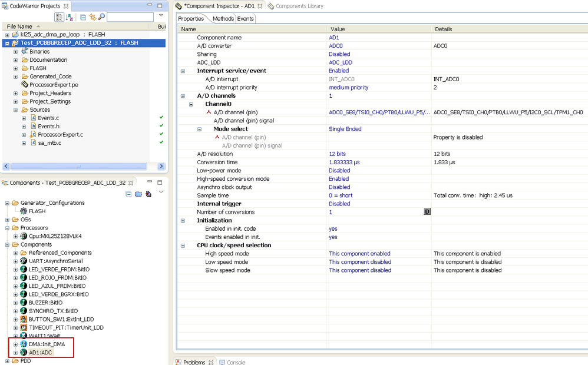The height and width of the screenshot is (365, 588).
Task: Click the FLASH gear configuration icon
Action: (x=24, y=211)
